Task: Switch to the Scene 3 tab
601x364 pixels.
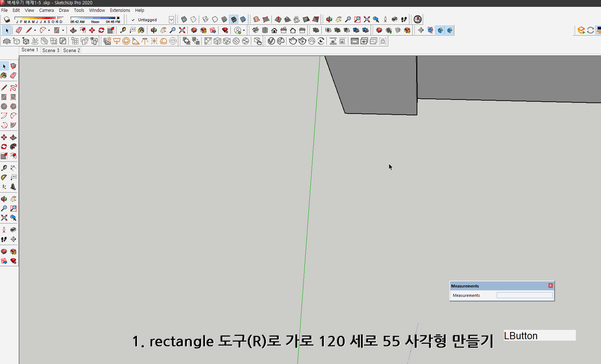Action: (x=50, y=50)
